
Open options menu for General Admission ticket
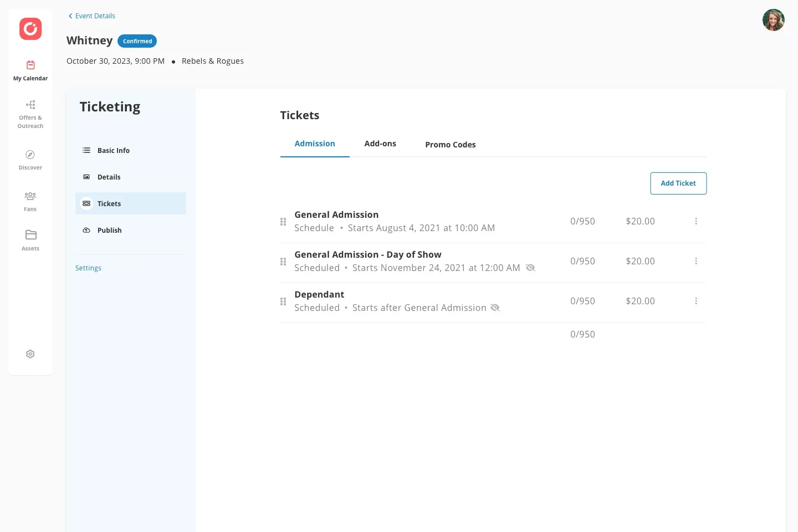pyautogui.click(x=696, y=221)
